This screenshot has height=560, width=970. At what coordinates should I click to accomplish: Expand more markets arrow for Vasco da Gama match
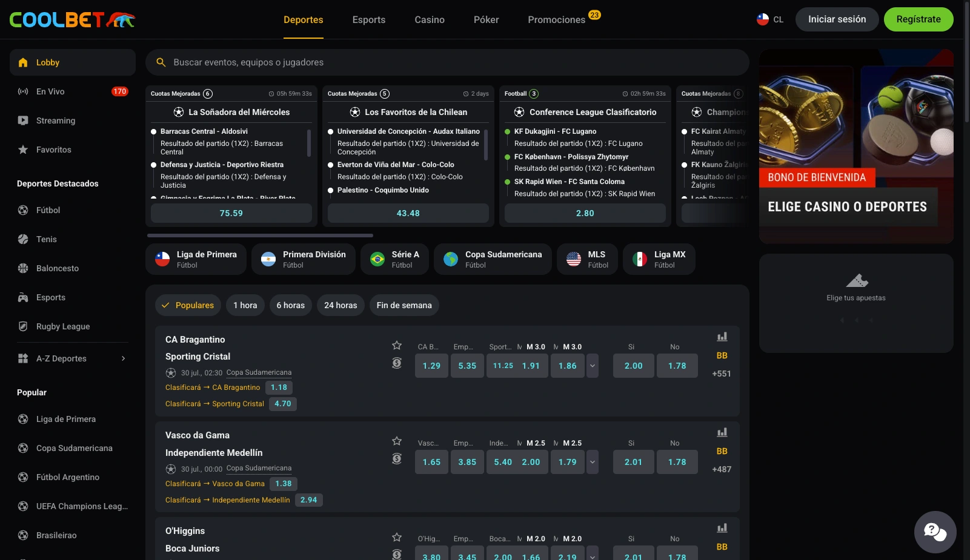pyautogui.click(x=593, y=462)
